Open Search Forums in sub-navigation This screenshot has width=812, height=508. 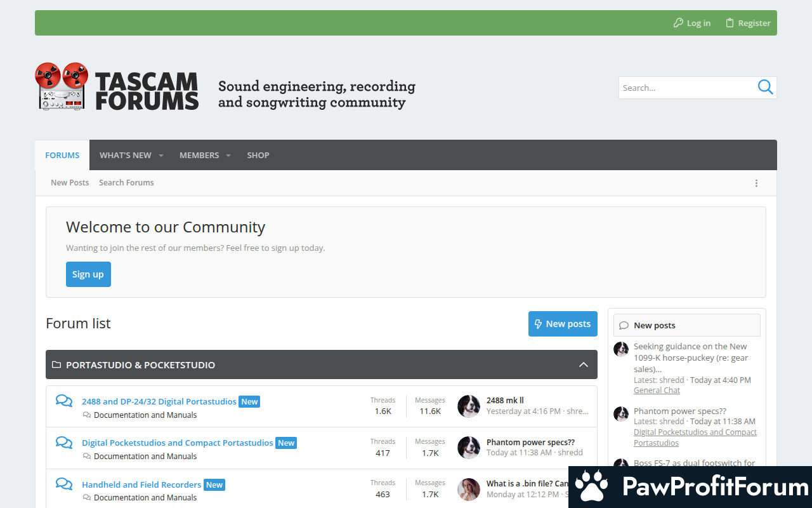[x=126, y=182]
